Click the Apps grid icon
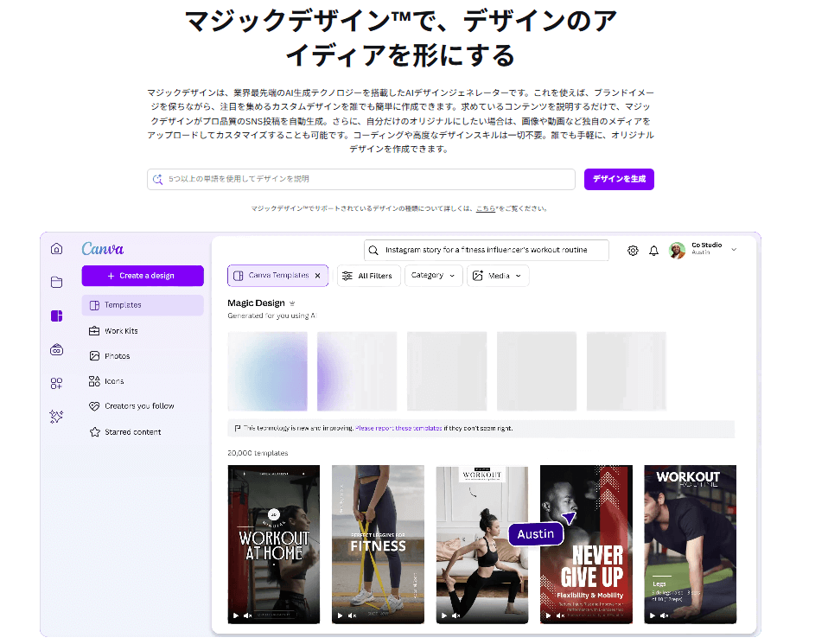 pyautogui.click(x=56, y=383)
